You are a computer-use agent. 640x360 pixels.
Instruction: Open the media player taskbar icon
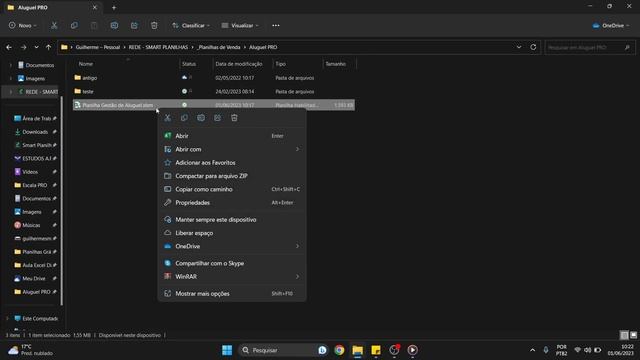coord(412,350)
